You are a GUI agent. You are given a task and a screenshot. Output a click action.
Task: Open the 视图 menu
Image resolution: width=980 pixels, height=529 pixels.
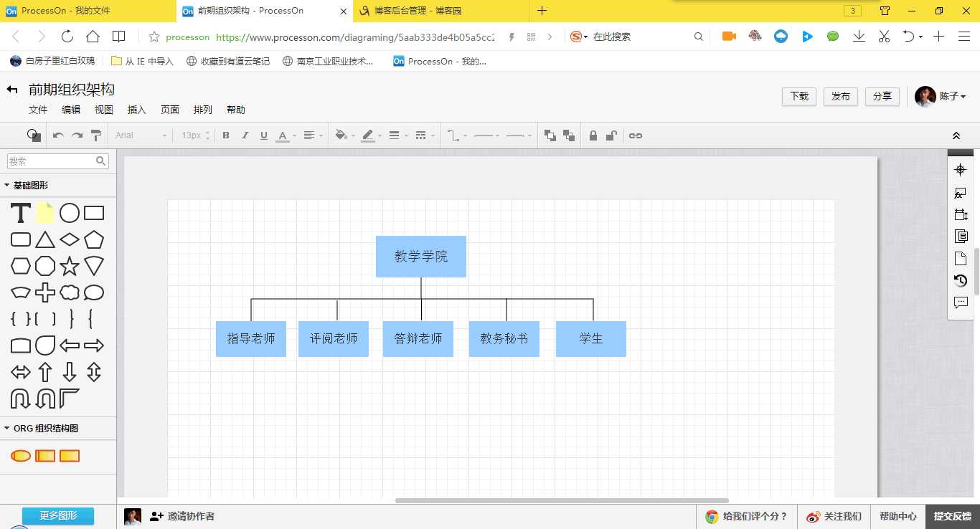click(x=104, y=110)
